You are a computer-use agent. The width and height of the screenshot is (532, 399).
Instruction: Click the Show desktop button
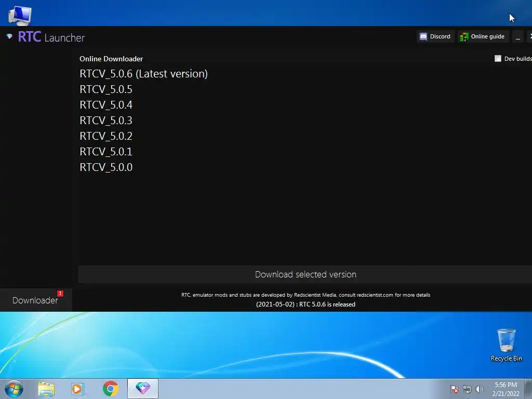point(528,389)
